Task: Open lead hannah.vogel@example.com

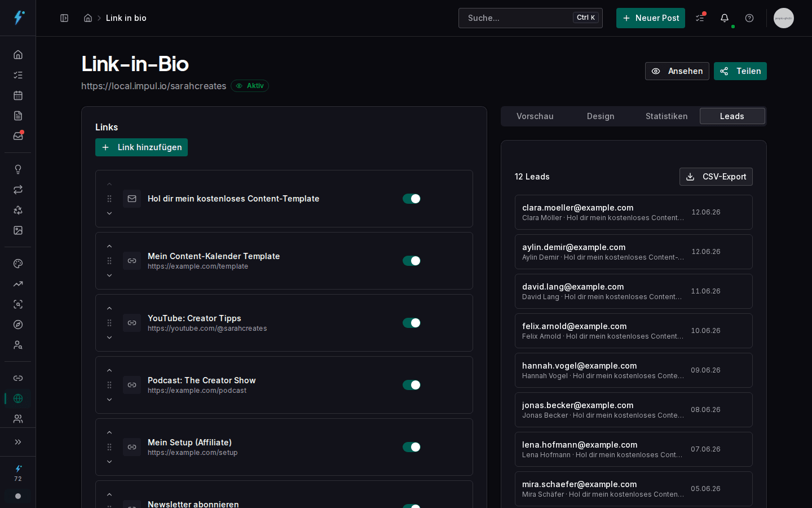Action: [x=634, y=370]
